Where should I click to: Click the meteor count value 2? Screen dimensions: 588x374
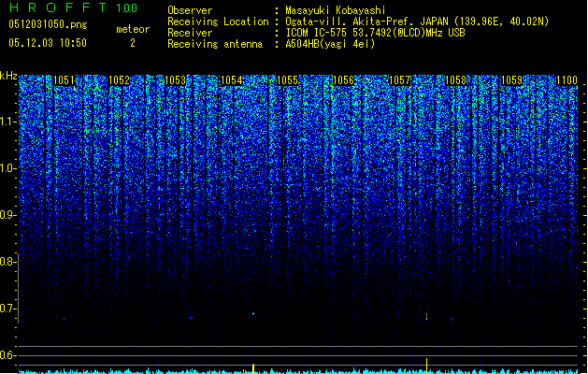[133, 43]
